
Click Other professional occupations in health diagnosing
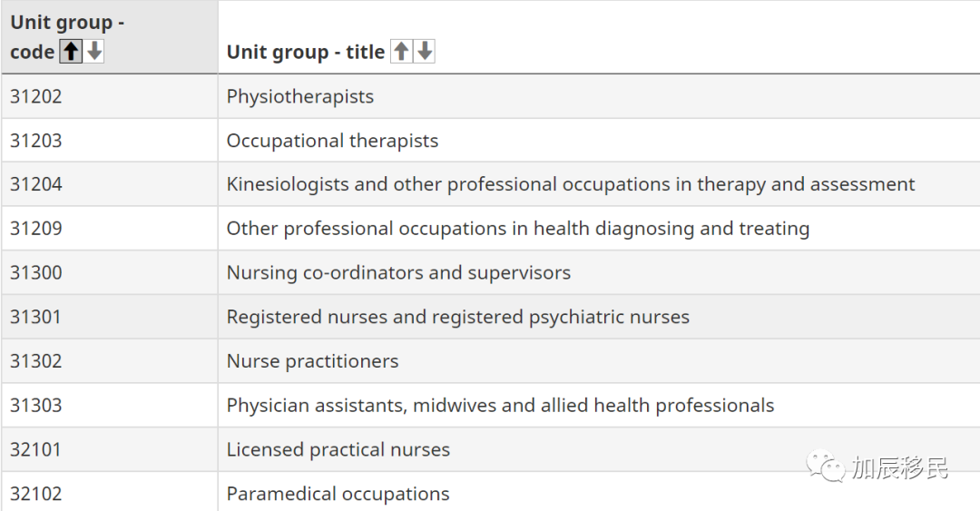(x=517, y=229)
